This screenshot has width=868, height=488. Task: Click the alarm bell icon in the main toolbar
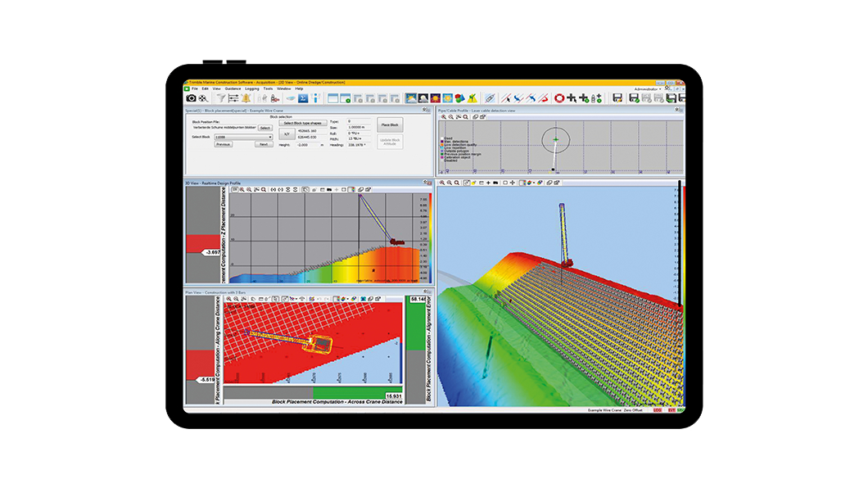[x=246, y=99]
